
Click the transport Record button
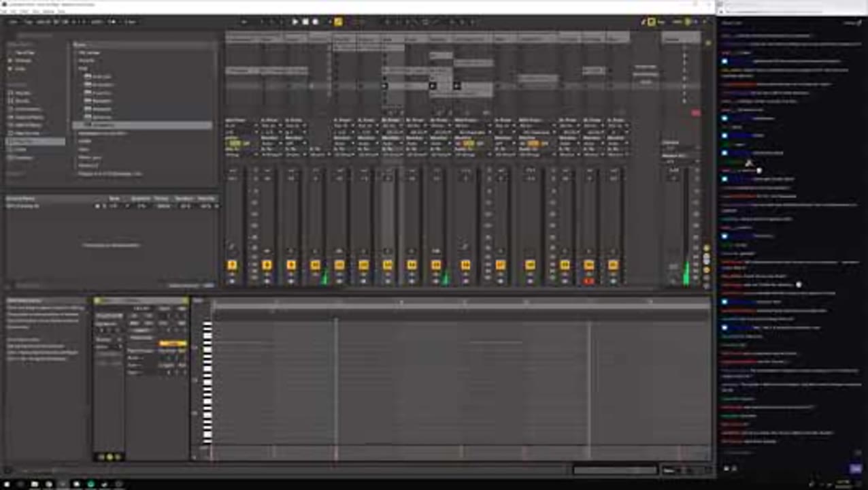(315, 22)
